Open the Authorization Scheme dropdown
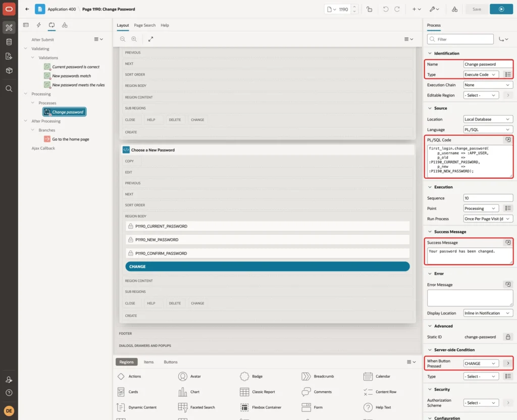 481,402
